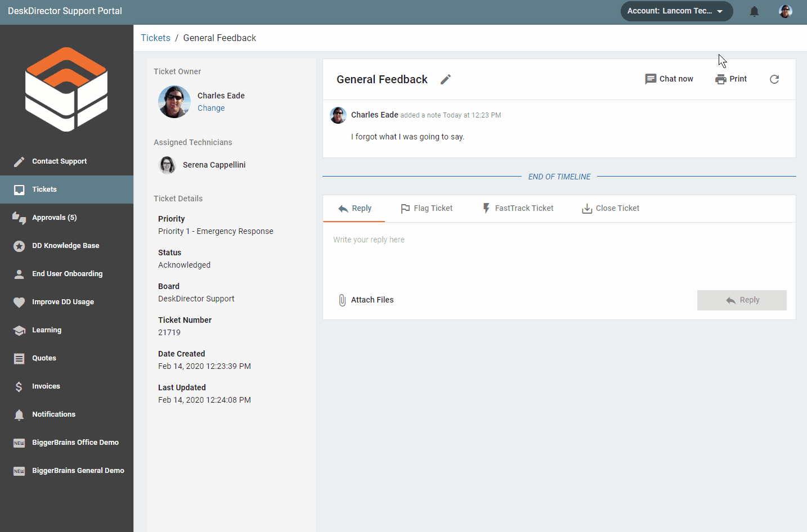Click the DeskDirector logo in sidebar
This screenshot has width=807, height=532.
(x=66, y=89)
